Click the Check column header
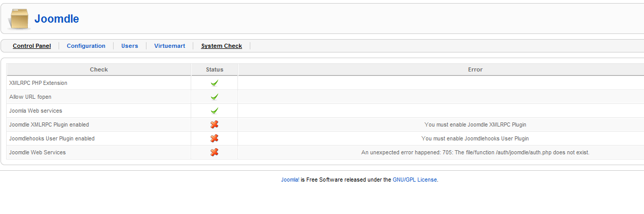 point(99,69)
